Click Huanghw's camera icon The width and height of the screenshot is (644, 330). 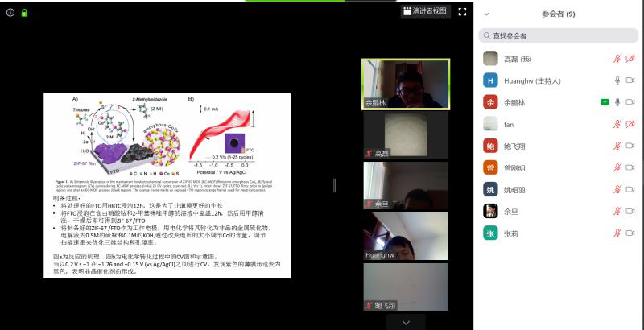pos(630,80)
